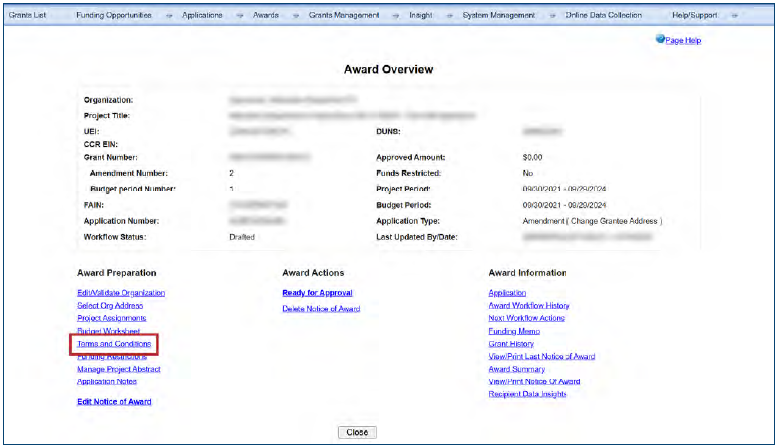View the Grant History link
This screenshot has width=778, height=447.
click(x=511, y=344)
